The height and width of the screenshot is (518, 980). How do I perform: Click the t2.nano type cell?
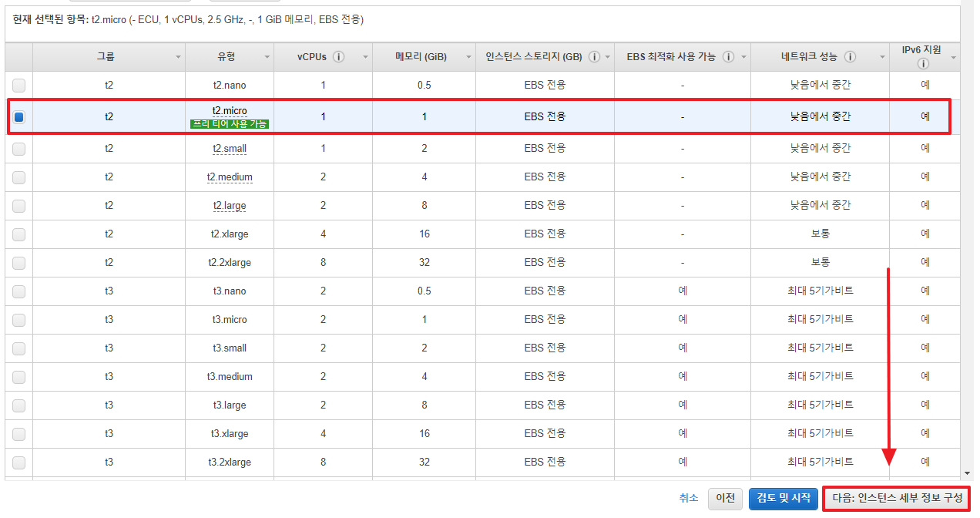[230, 85]
